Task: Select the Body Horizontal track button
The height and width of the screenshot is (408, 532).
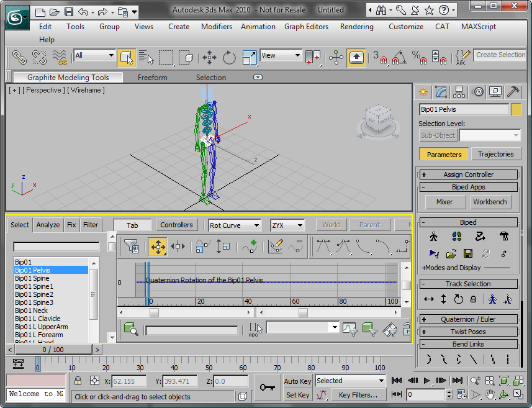Action: (429, 299)
